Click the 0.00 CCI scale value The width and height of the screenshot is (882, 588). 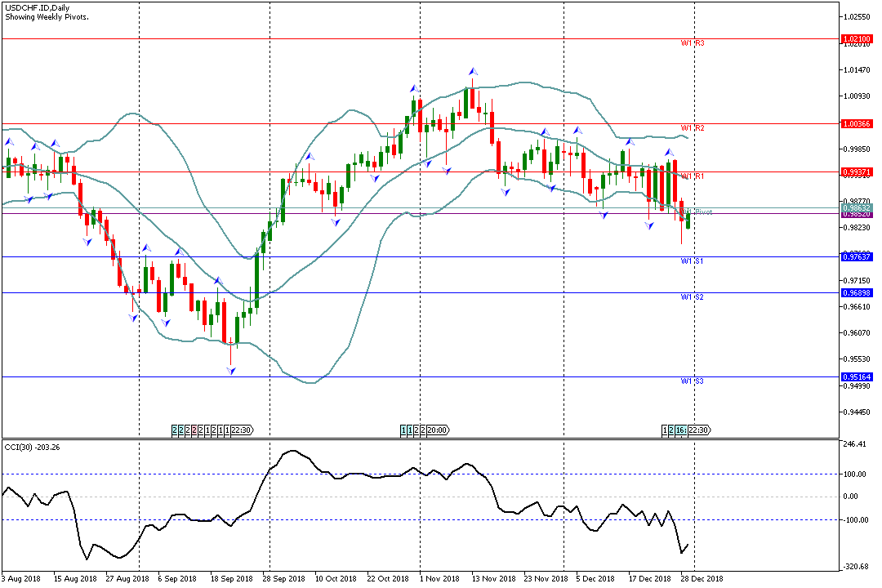pos(851,497)
